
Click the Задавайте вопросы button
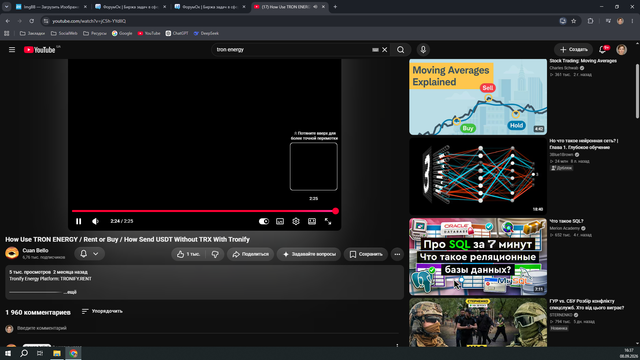click(309, 254)
